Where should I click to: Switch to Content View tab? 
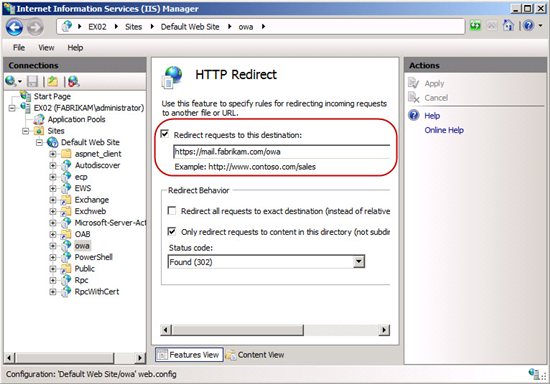click(x=255, y=355)
